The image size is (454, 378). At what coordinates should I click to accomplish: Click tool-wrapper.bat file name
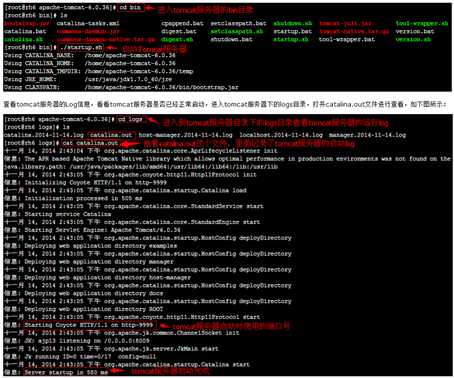347,39
